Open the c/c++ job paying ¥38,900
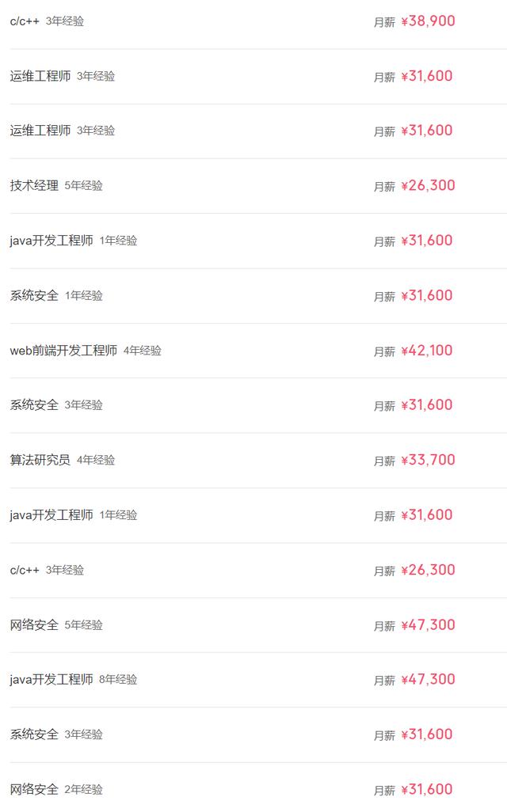Image resolution: width=507 pixels, height=812 pixels. [25, 21]
